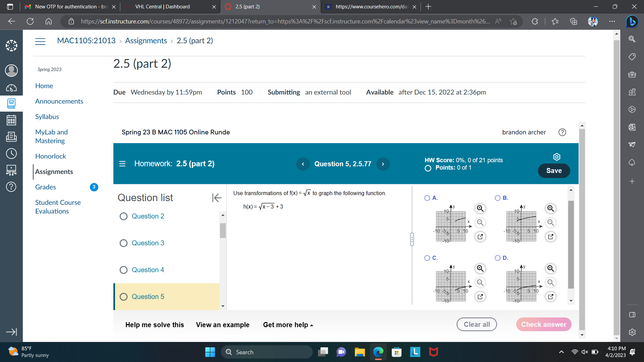This screenshot has height=362, width=644.
Task: Open Collections in the Edge toolbar
Action: click(x=574, y=21)
